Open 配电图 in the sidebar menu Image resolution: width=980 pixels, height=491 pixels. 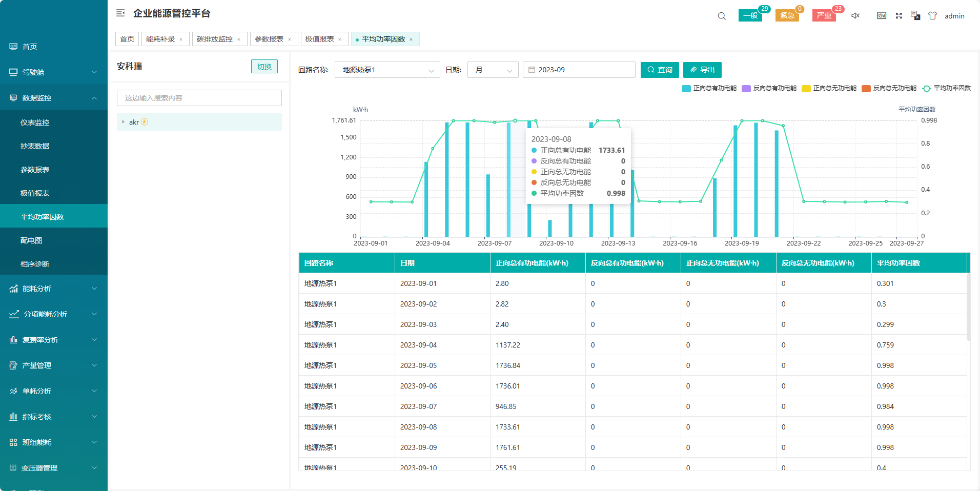(x=31, y=240)
